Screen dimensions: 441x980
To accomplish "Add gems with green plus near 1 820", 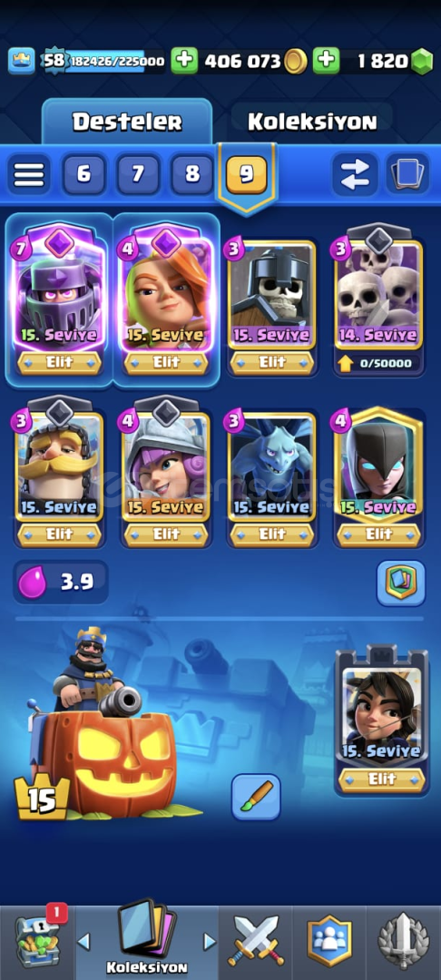I will (326, 61).
